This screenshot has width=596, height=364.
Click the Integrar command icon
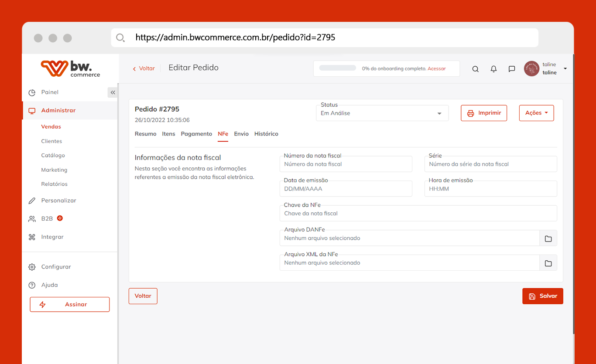32,237
